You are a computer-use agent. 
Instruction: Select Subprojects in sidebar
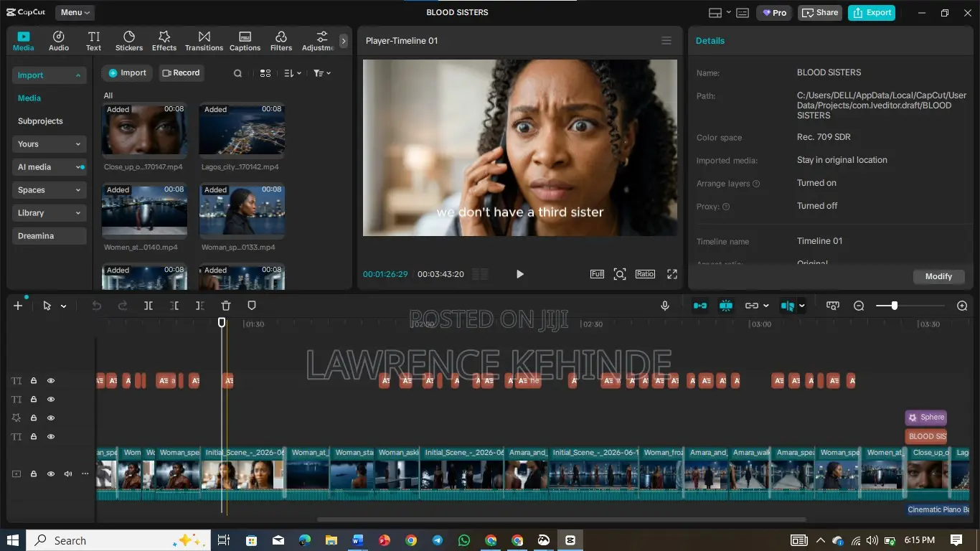tap(40, 121)
